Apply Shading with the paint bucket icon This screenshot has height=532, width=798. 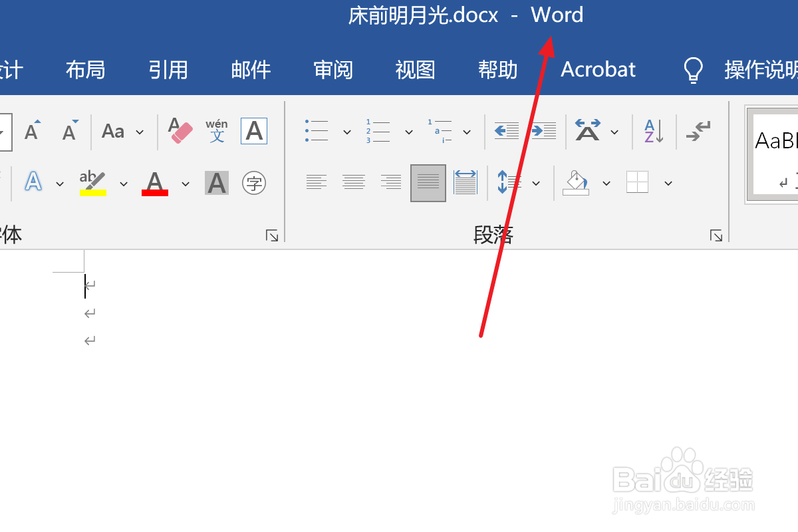coord(576,183)
